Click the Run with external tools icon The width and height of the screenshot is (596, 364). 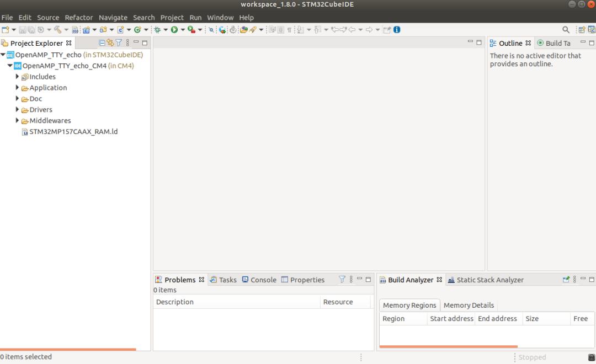191,30
